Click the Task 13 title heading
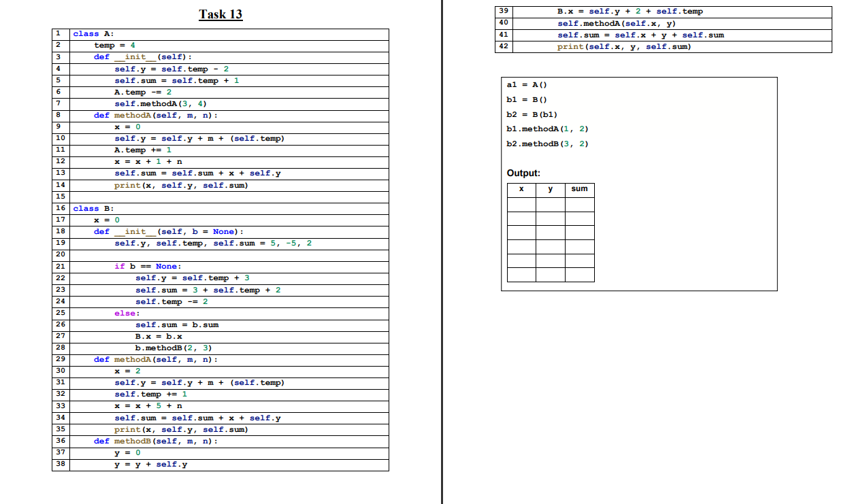The width and height of the screenshot is (865, 504). 221,13
